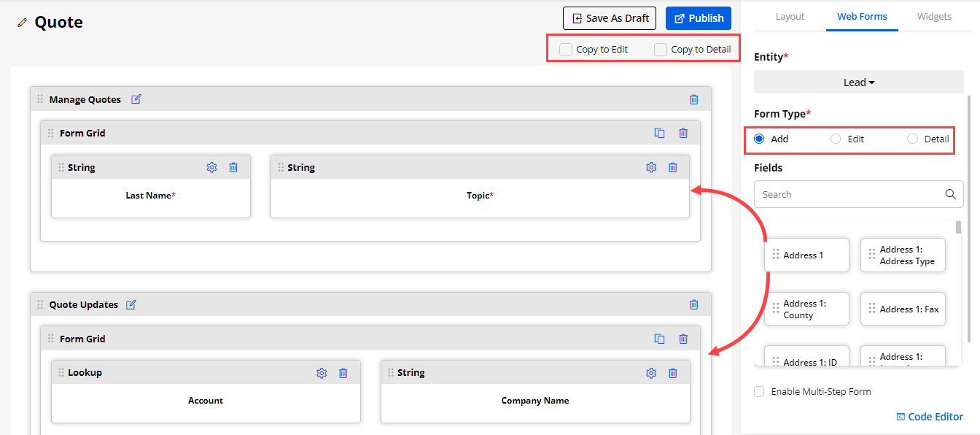Delete the Topic string field
The image size is (980, 435).
click(672, 167)
